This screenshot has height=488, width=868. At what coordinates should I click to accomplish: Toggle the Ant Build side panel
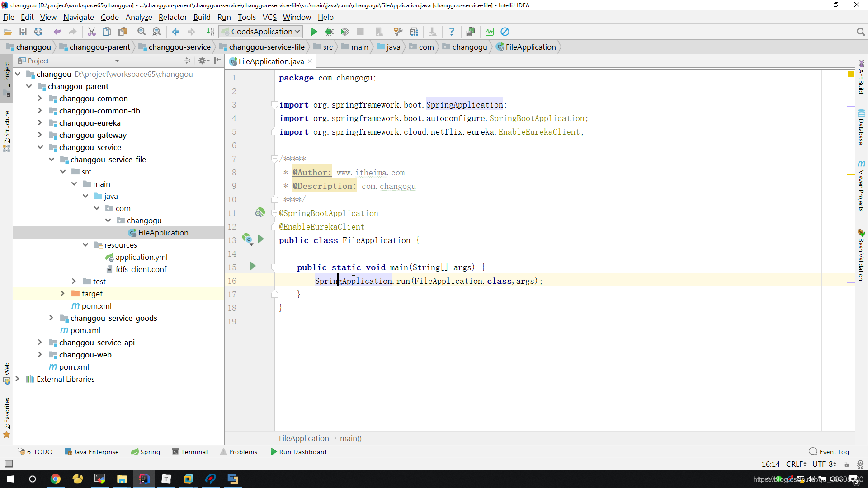tap(861, 77)
